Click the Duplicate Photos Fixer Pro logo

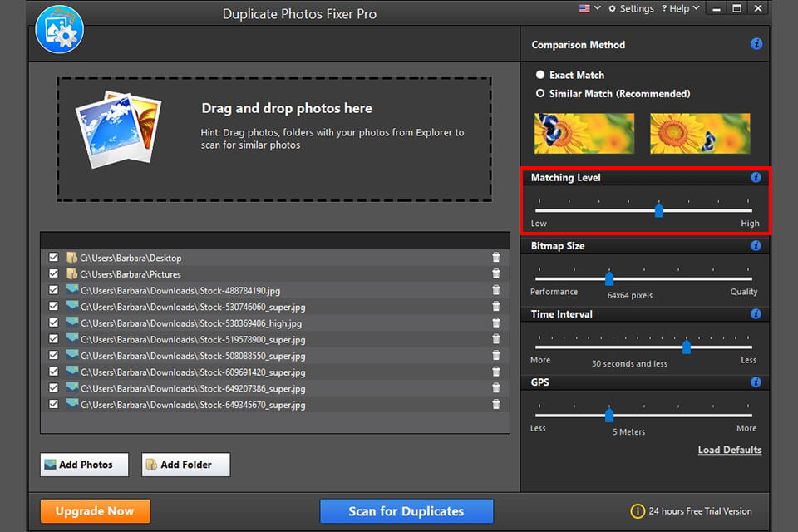[x=59, y=29]
